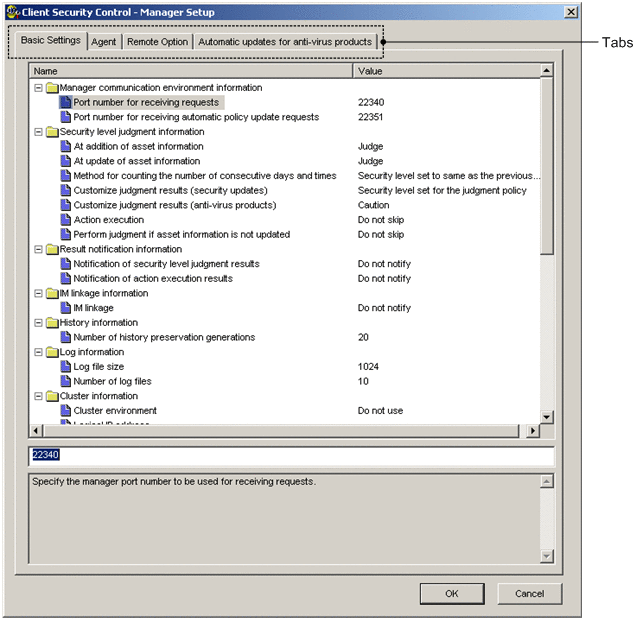
Task: Click the document icon beside Number of log files
Action: coord(65,381)
